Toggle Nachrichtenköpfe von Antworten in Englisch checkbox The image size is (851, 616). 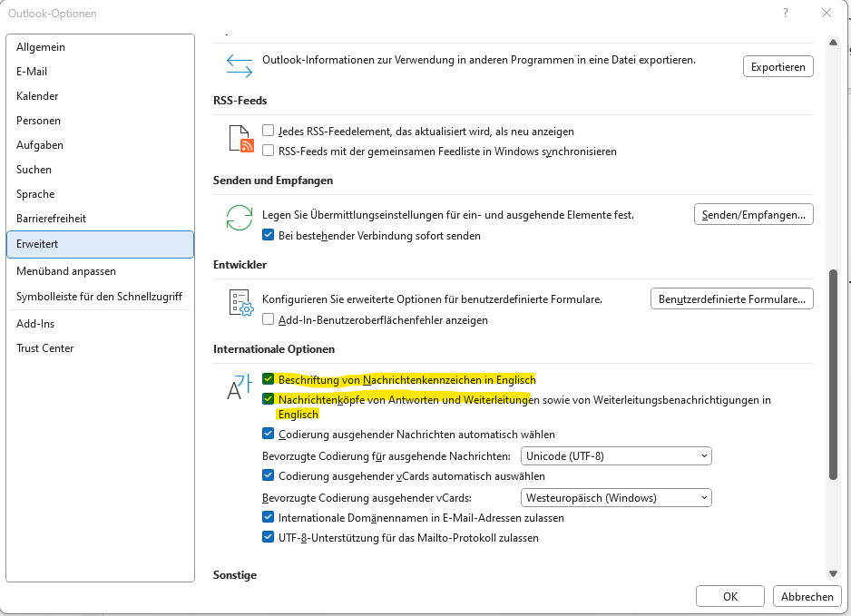(x=269, y=399)
